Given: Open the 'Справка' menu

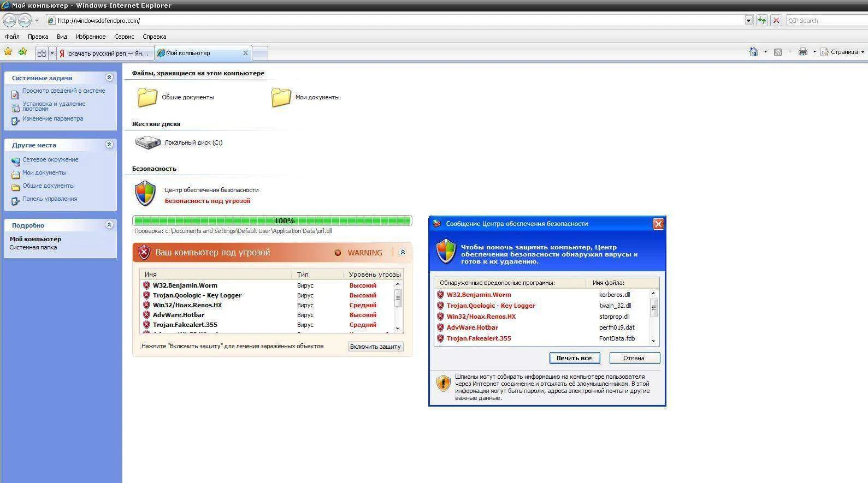Looking at the screenshot, I should point(154,37).
